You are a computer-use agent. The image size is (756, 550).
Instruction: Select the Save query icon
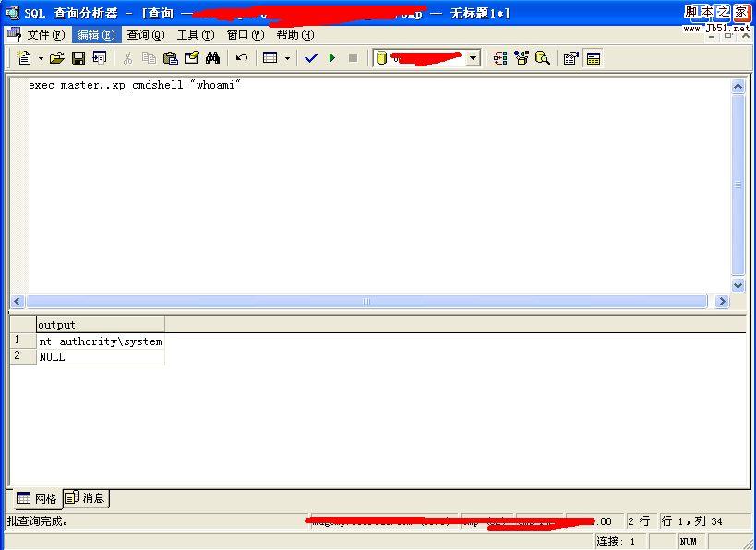pos(78,57)
